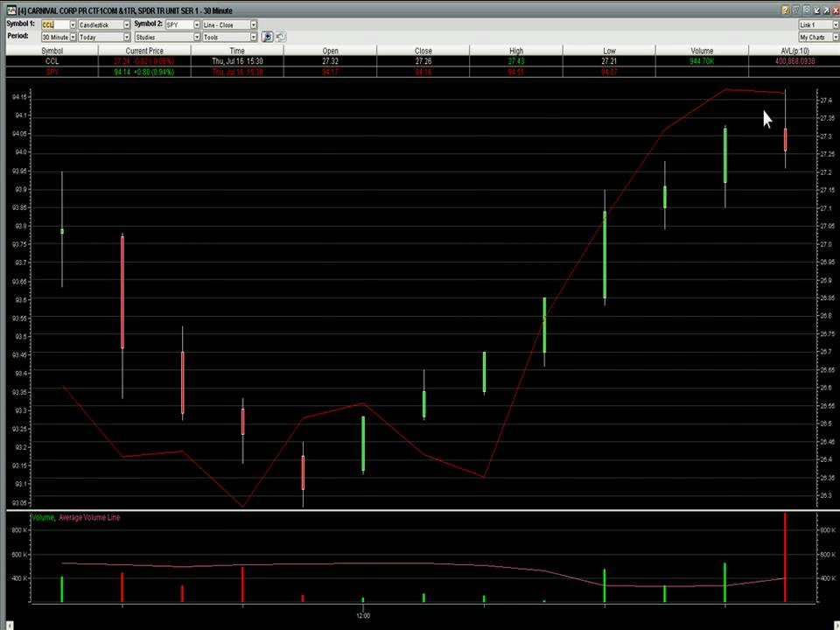Screen dimensions: 840x630
Task: Click the AVL(p:10) column header
Action: click(x=795, y=51)
